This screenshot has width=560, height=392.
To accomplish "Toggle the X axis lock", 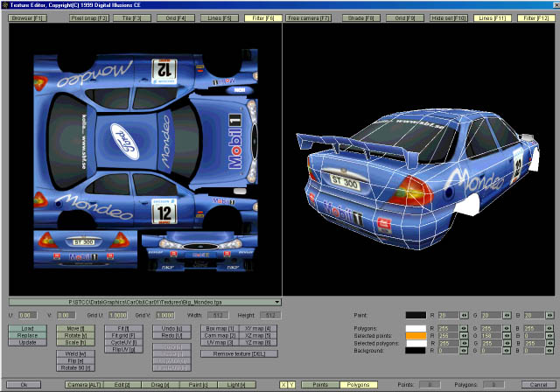I will point(283,384).
